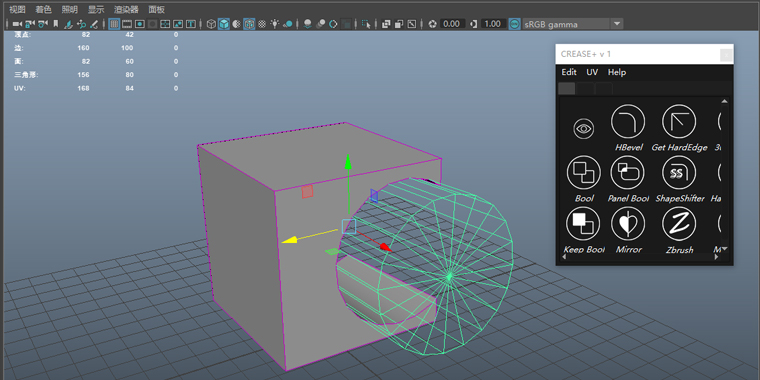Viewport: 760px width, 380px height.
Task: Click the Image Plane icon
Action: 69,24
